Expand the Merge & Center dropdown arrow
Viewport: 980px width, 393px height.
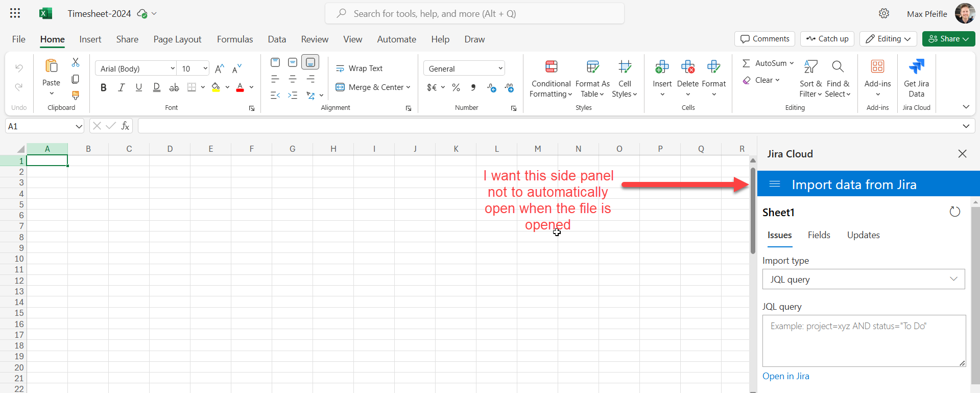click(408, 87)
